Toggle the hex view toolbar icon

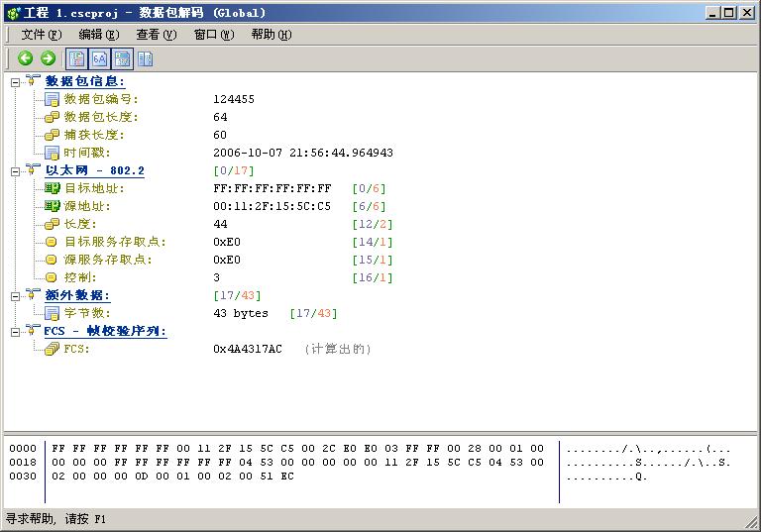click(x=99, y=58)
